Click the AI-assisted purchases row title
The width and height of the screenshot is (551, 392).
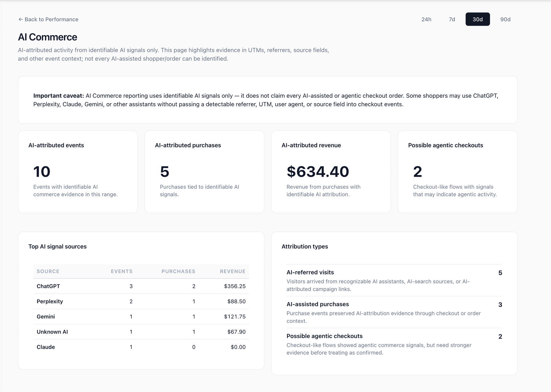pyautogui.click(x=317, y=304)
